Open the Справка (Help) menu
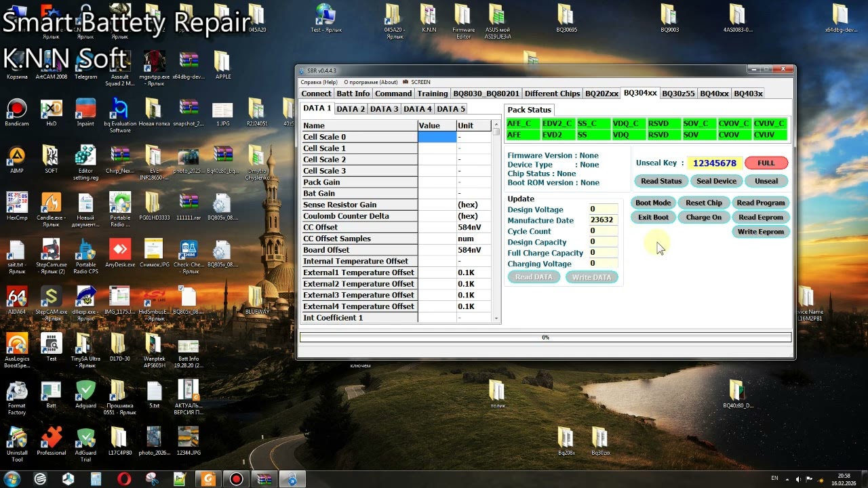This screenshot has height=488, width=868. (319, 82)
